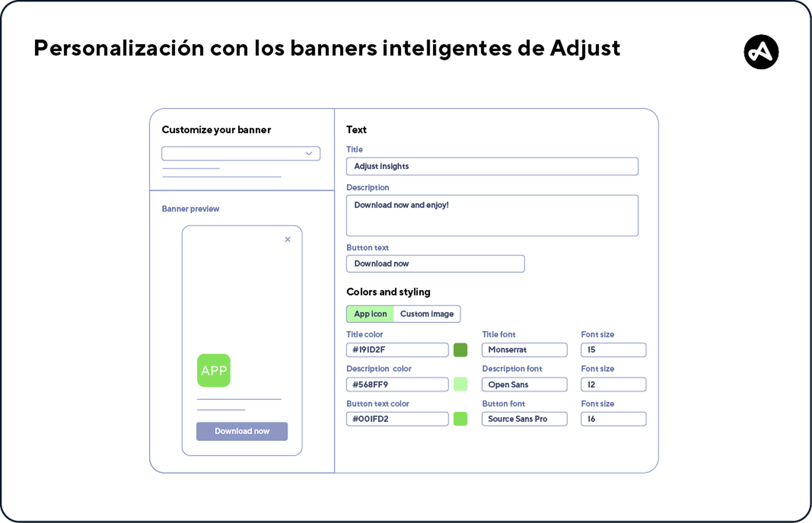Screen dimensions: 812x523
Task: Click the Customize your banner heading
Action: (x=216, y=130)
